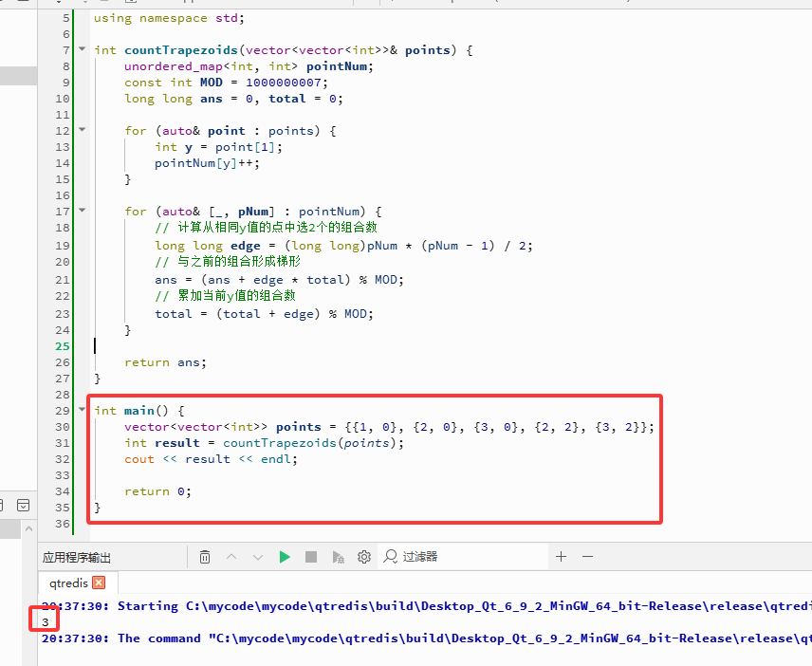Go to next output item arrow
812x666 pixels.
point(258,557)
